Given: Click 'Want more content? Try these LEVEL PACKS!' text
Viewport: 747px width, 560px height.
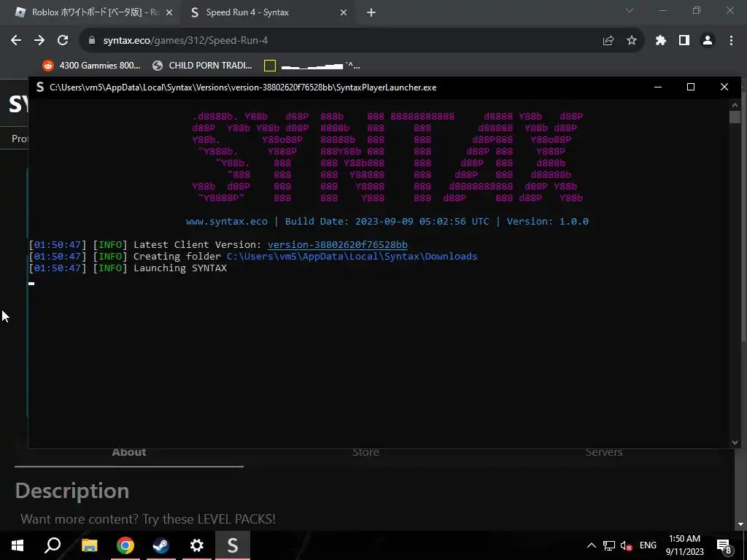Looking at the screenshot, I should click(147, 519).
